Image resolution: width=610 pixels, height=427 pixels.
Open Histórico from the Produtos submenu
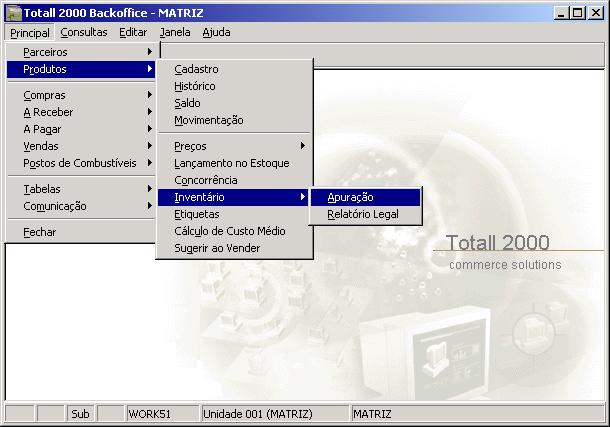[x=194, y=86]
